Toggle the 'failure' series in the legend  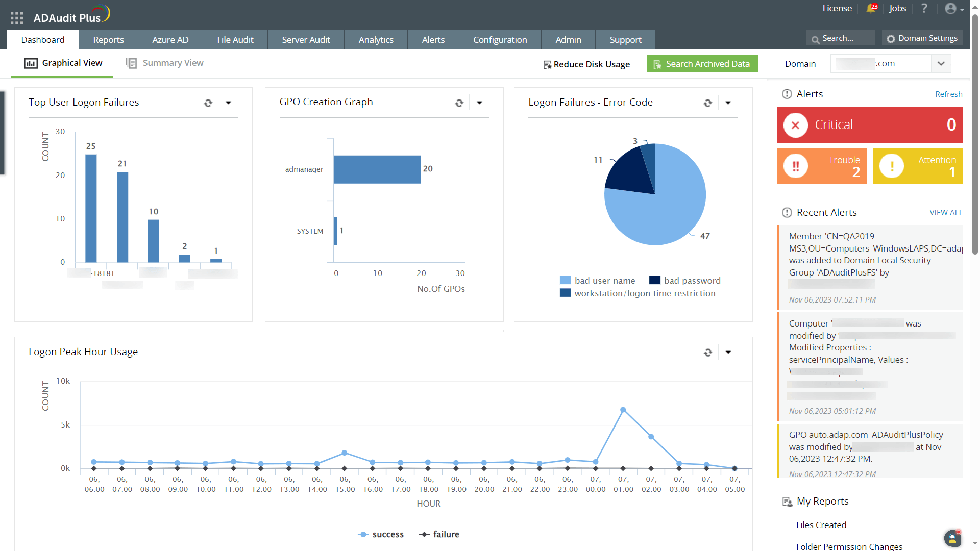point(446,534)
